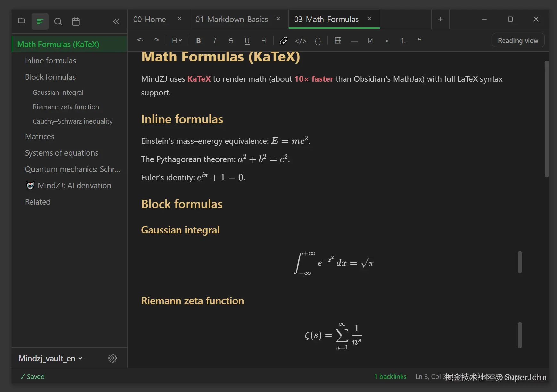Open the search panel icon
557x392 pixels.
(58, 21)
